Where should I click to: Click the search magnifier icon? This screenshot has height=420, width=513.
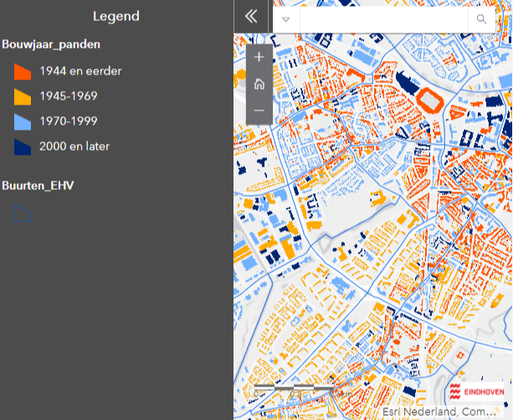[x=481, y=19]
